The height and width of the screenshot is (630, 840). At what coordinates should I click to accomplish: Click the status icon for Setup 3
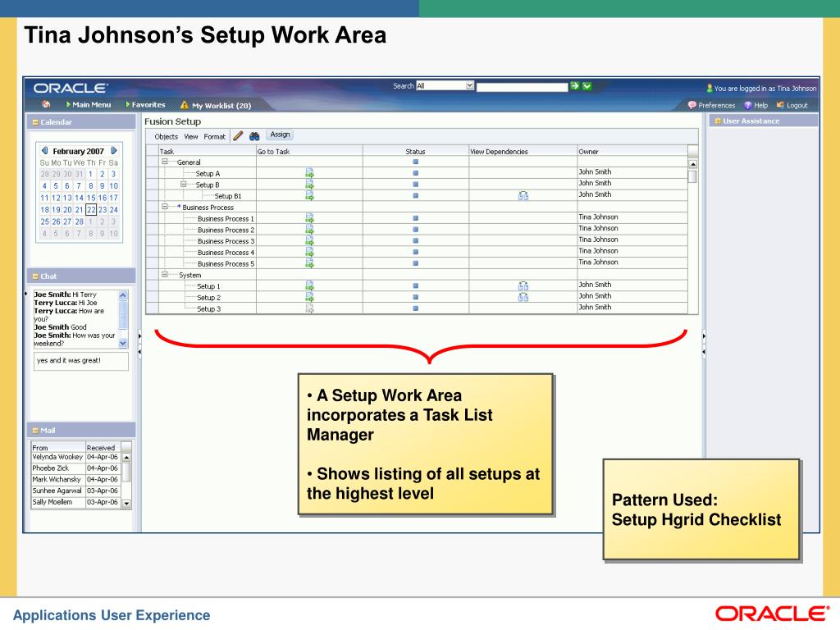(x=416, y=308)
